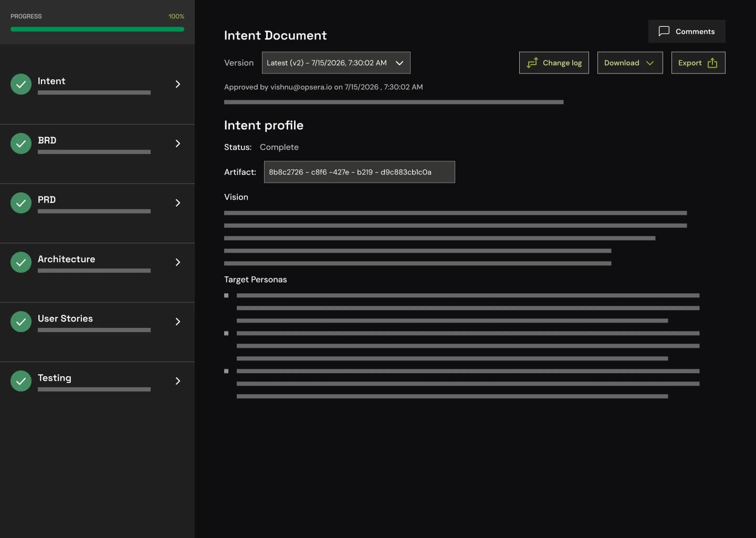This screenshot has width=756, height=538.
Task: Open the Change log
Action: (x=554, y=63)
